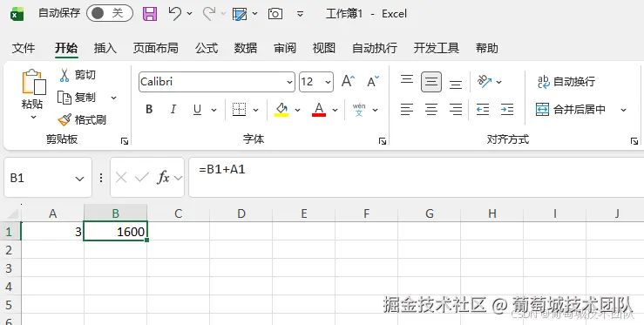Increase indent
The width and height of the screenshot is (644, 325).
[x=507, y=109]
